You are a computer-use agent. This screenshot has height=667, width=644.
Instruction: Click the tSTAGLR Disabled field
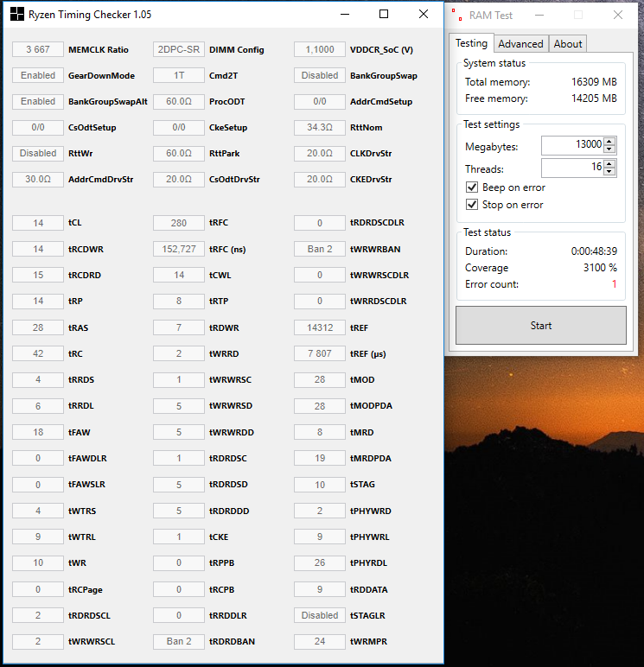coord(320,615)
